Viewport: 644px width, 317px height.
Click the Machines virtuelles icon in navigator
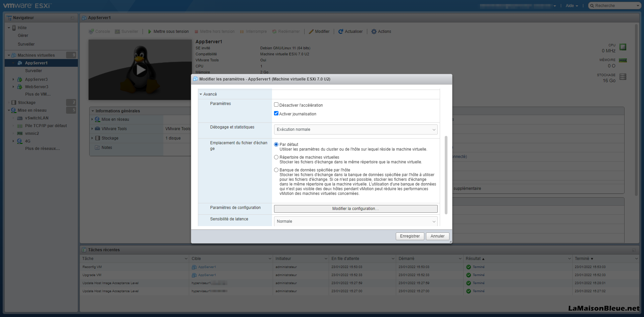click(x=14, y=55)
